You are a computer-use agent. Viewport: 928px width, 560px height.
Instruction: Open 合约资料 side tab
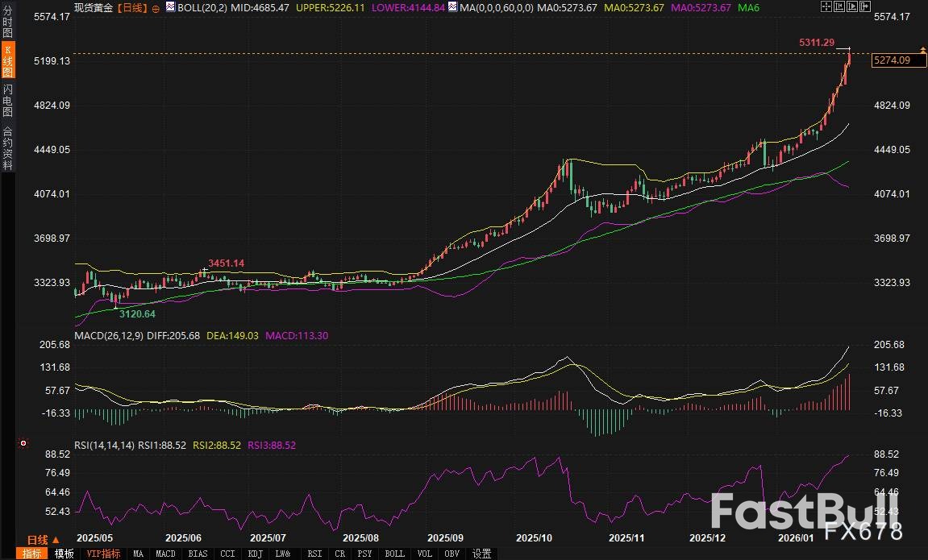click(7, 147)
